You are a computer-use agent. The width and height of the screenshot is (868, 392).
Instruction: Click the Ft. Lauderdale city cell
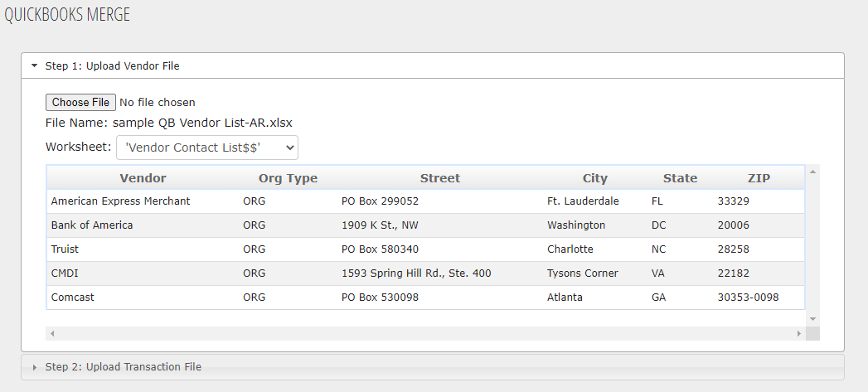[595, 201]
